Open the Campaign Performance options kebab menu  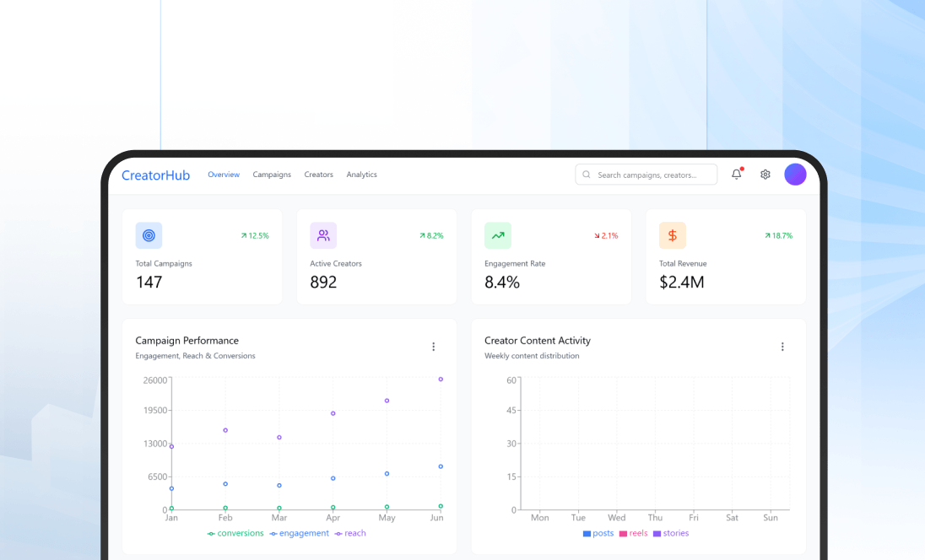pos(433,347)
